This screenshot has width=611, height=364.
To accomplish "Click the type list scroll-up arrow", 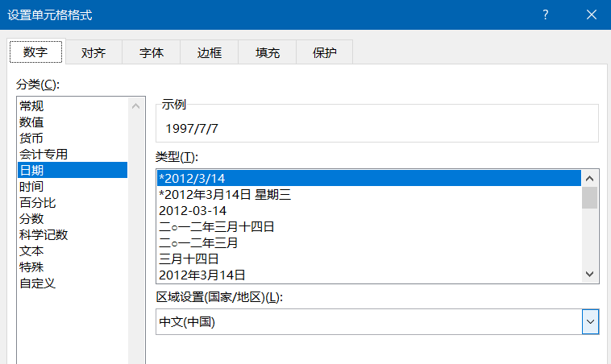I will (589, 178).
